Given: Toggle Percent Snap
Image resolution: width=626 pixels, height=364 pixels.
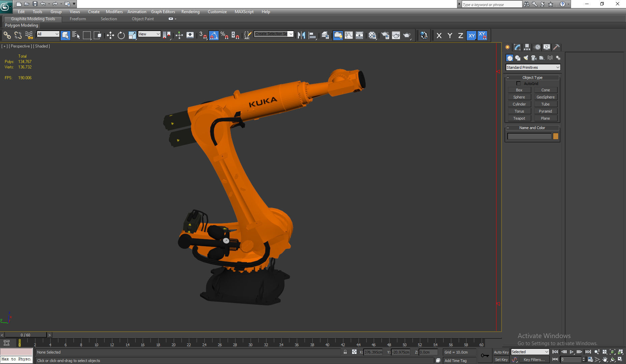Looking at the screenshot, I should (225, 35).
